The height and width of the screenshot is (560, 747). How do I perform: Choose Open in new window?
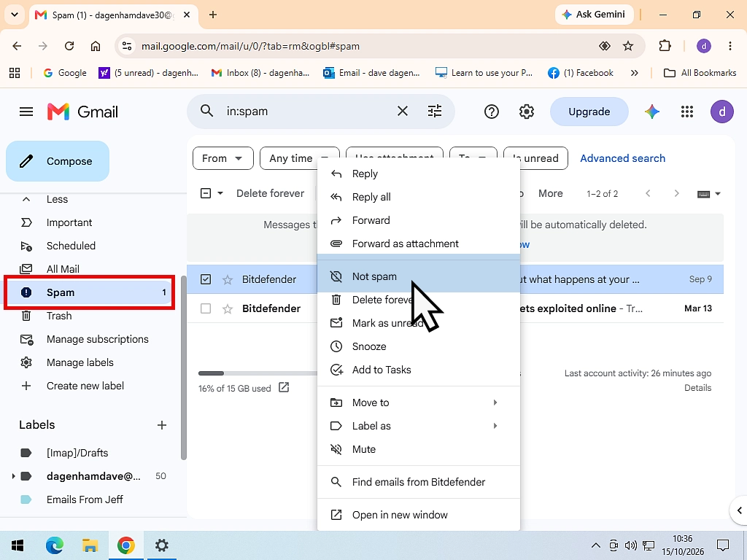pos(418,516)
